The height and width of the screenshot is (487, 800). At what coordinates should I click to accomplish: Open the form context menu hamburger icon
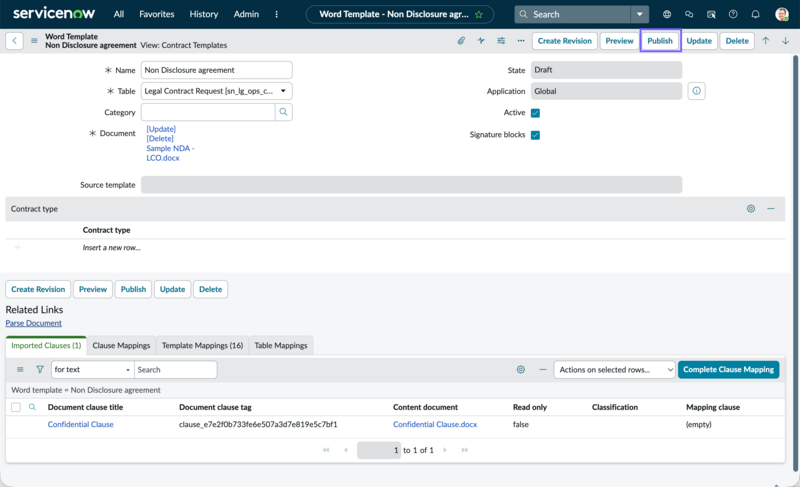click(x=34, y=41)
